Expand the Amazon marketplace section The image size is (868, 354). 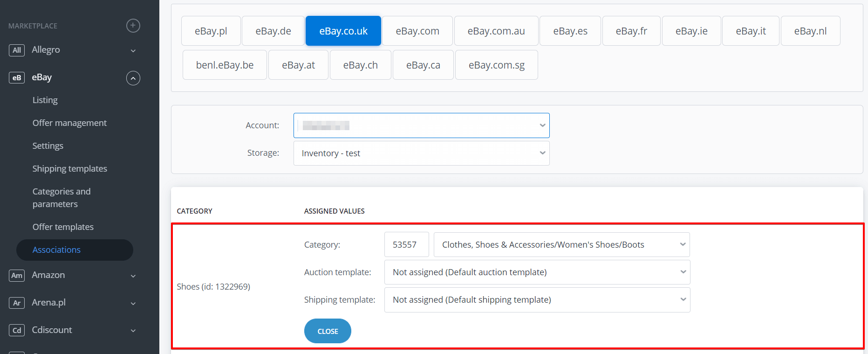coord(133,276)
